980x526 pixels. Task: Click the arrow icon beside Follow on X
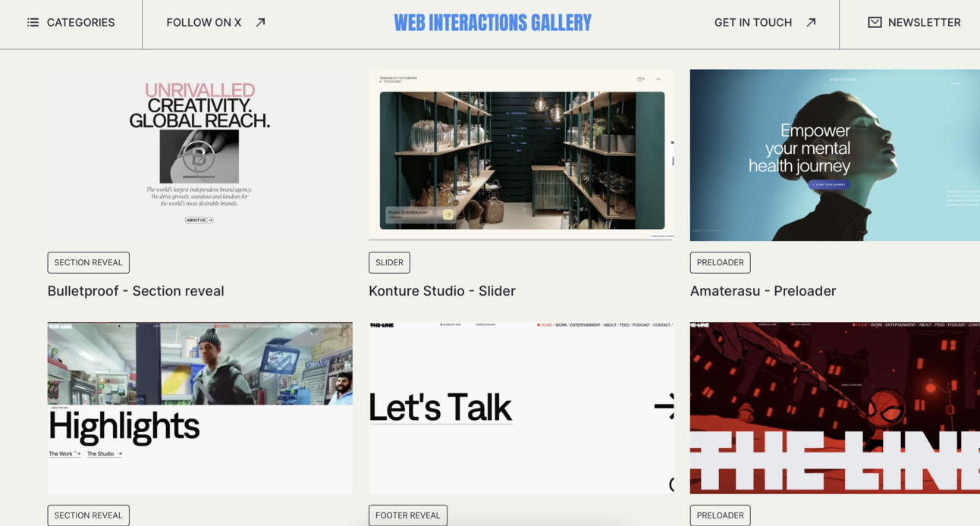260,23
